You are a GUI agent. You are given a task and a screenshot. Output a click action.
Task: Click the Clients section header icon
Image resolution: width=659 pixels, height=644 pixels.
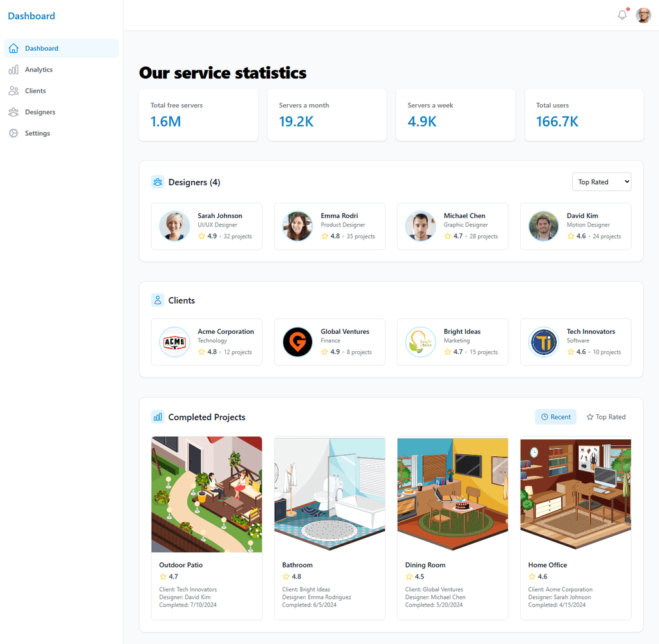[x=158, y=300]
